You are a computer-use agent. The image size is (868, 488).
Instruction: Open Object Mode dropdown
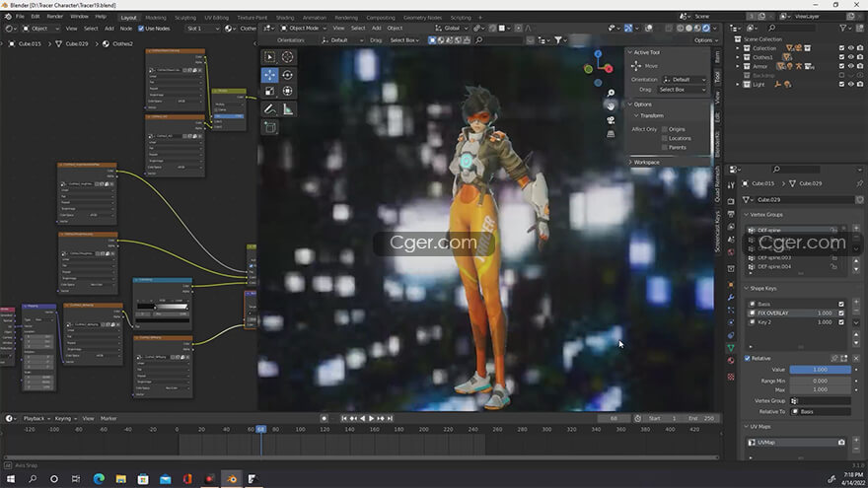click(303, 29)
